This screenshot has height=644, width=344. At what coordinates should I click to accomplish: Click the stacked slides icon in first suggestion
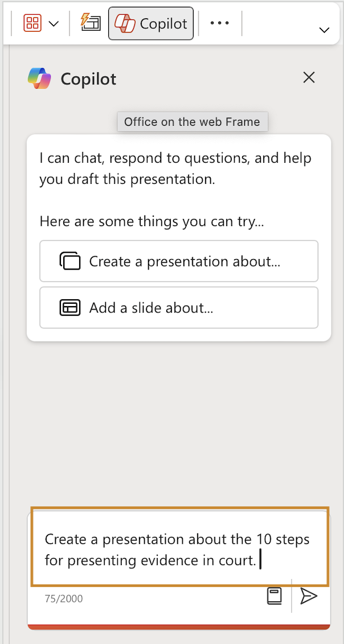tap(70, 261)
